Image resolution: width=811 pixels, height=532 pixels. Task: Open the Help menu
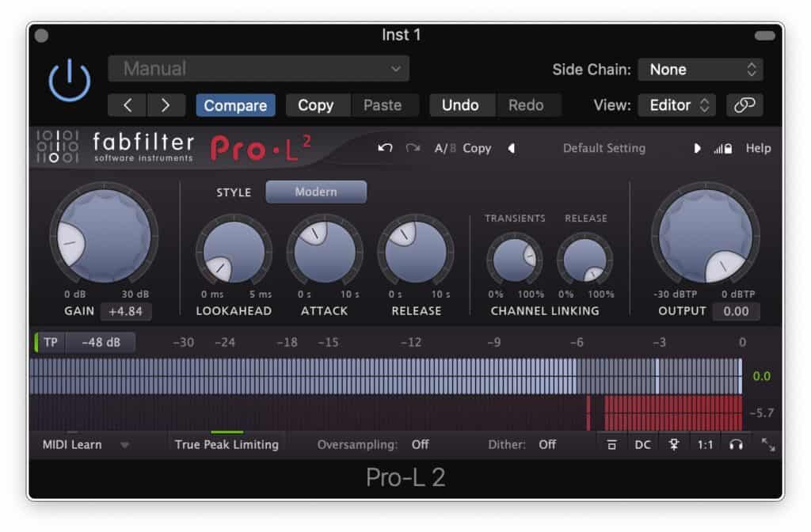pos(758,148)
